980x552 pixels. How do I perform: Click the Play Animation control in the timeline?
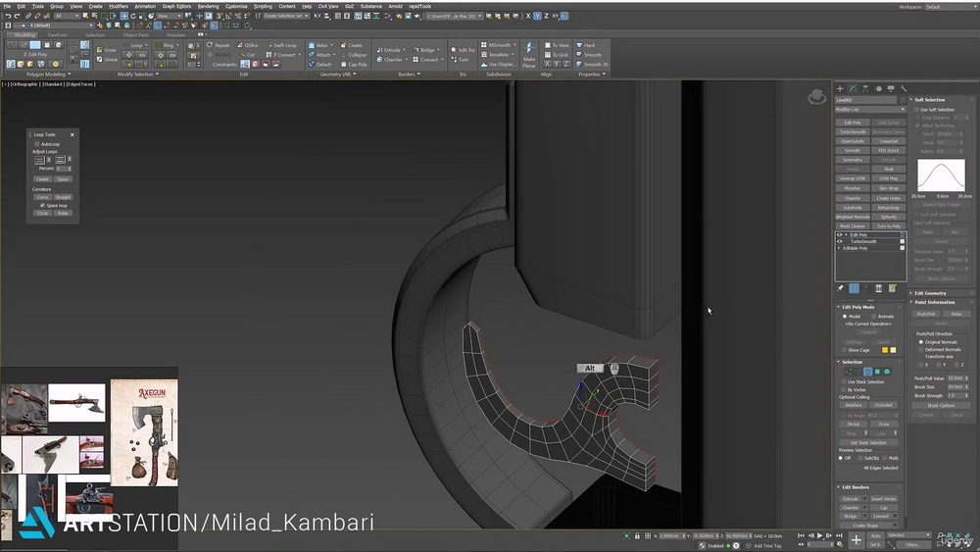coord(820,535)
